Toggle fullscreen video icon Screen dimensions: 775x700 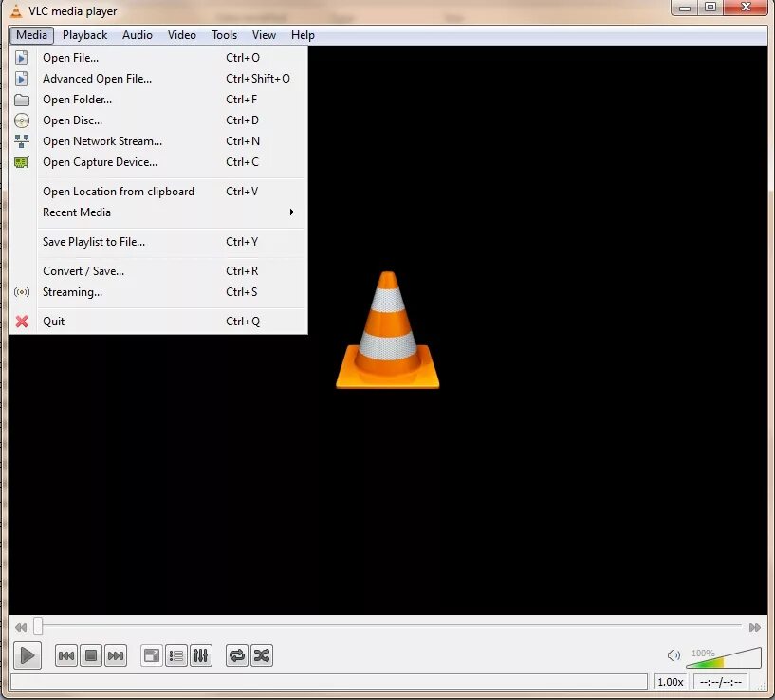click(x=152, y=656)
